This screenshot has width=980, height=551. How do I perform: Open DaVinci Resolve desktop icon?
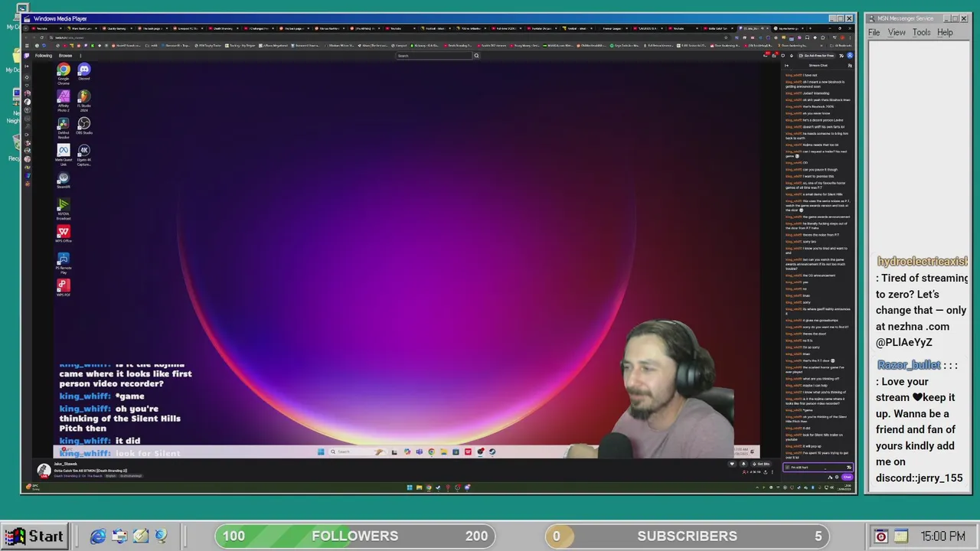pyautogui.click(x=64, y=128)
